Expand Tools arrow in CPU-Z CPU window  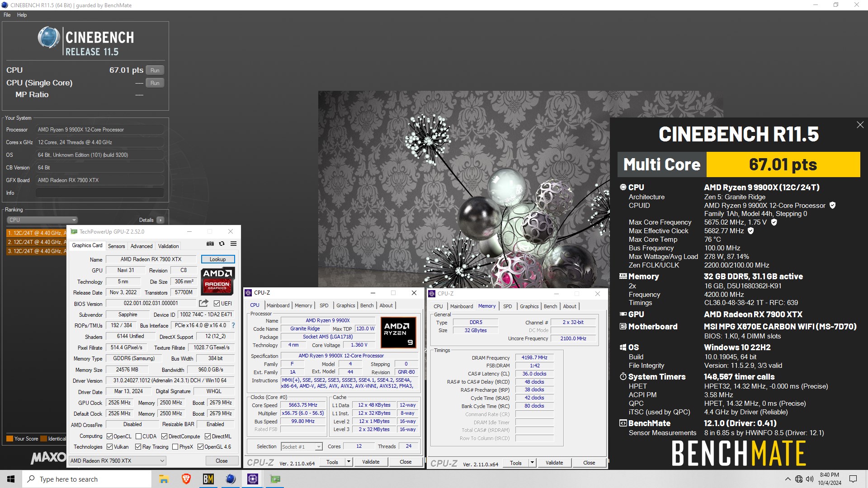(x=349, y=462)
